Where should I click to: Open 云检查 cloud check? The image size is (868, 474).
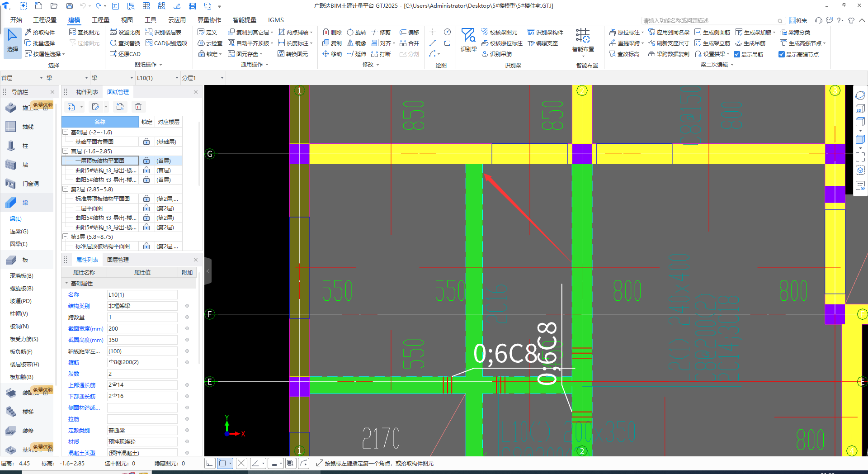(x=210, y=43)
